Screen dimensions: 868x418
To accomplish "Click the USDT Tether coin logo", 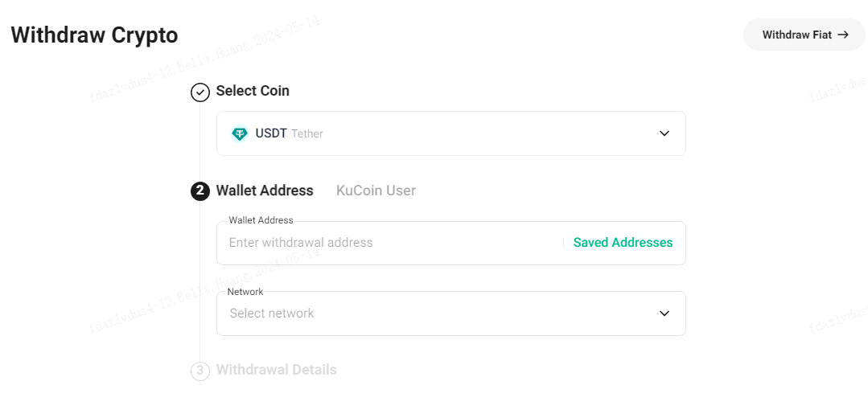I will [240, 133].
